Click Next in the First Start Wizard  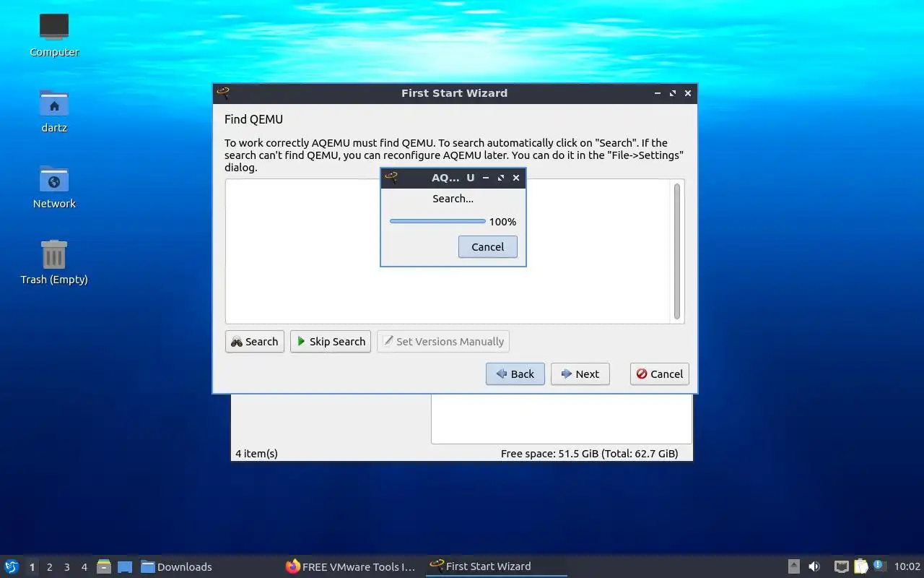[x=580, y=374]
